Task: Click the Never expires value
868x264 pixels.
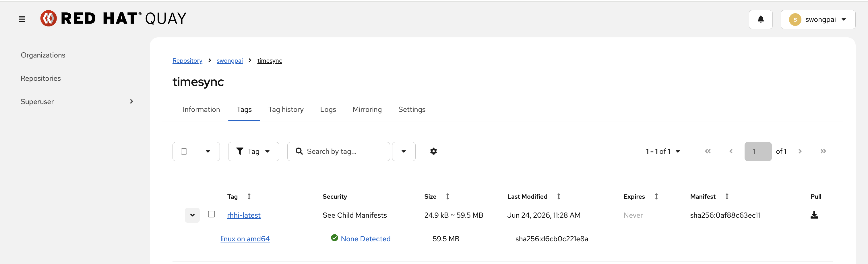Action: 633,215
